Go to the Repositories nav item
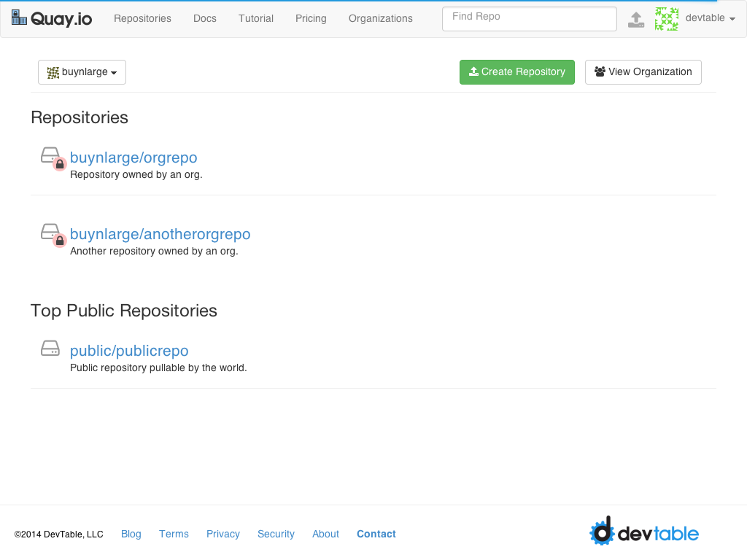 pos(142,18)
